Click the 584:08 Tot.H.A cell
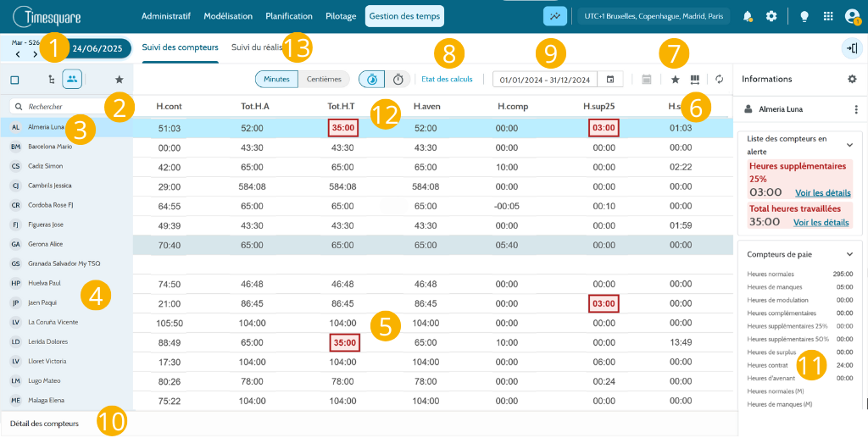868x438 pixels. [252, 186]
